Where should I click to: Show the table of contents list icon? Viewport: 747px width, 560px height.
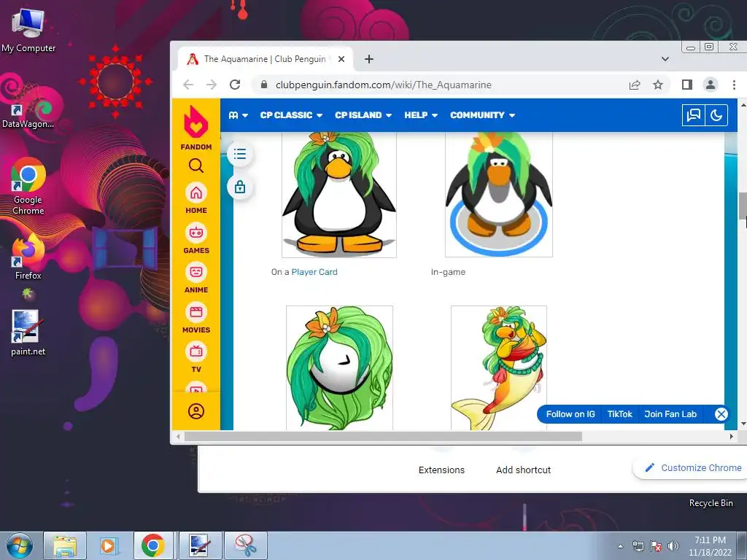point(240,155)
